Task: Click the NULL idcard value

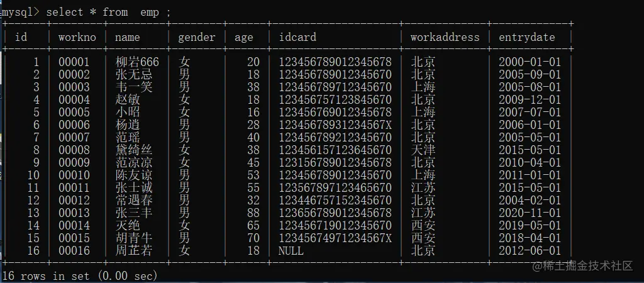Action: tap(291, 250)
